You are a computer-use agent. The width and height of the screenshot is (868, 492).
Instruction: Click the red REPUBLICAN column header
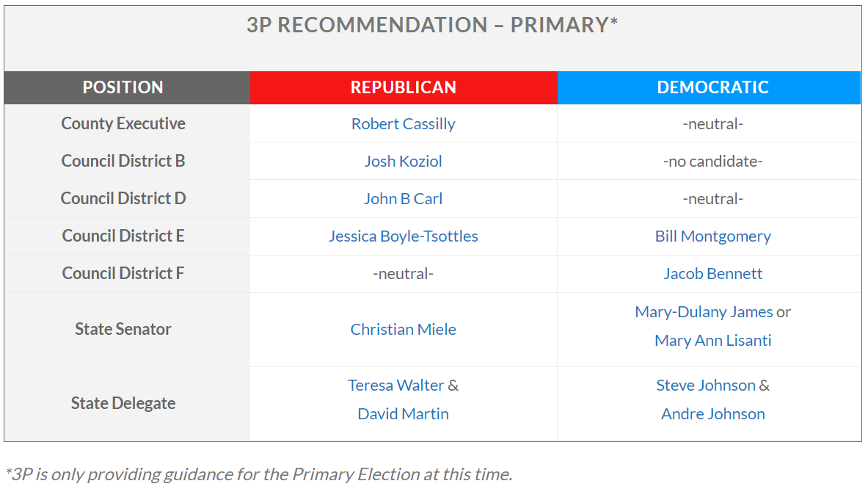point(404,87)
